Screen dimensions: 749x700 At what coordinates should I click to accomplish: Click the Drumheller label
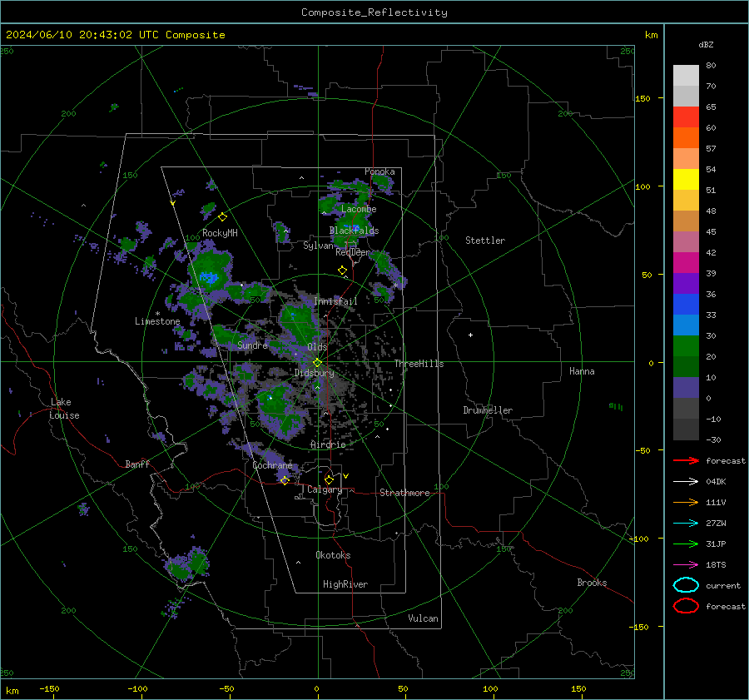(x=488, y=410)
